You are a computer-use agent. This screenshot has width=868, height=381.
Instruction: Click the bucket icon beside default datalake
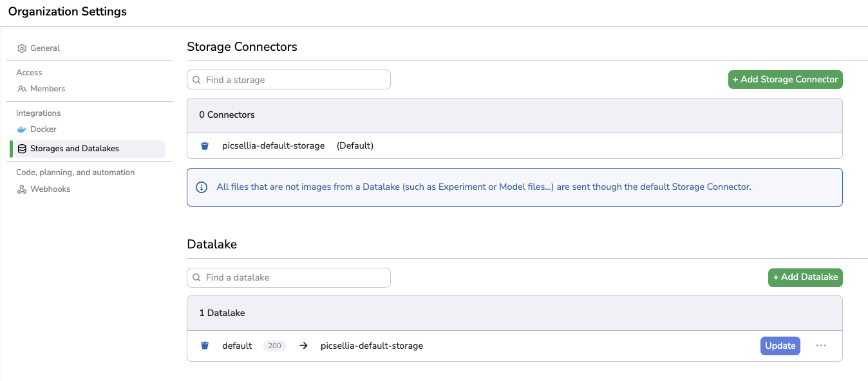pos(205,346)
